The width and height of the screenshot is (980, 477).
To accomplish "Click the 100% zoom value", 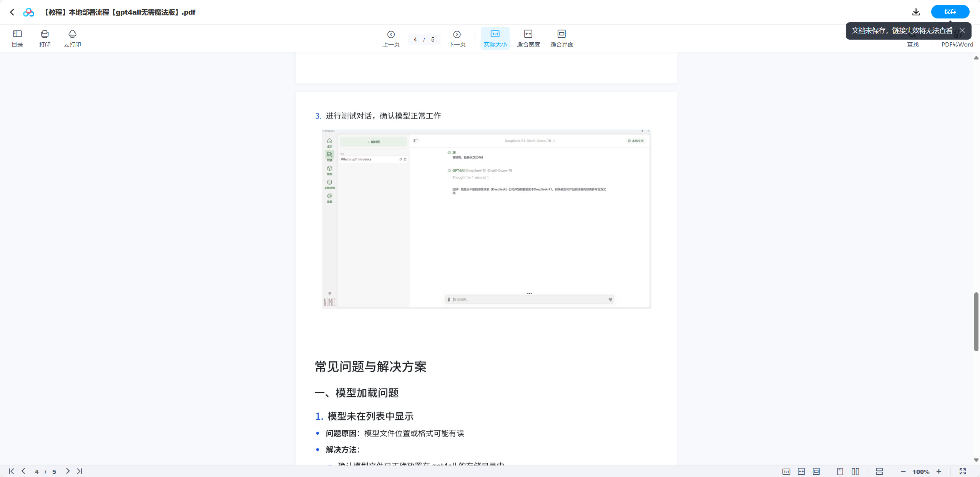I will point(921,472).
